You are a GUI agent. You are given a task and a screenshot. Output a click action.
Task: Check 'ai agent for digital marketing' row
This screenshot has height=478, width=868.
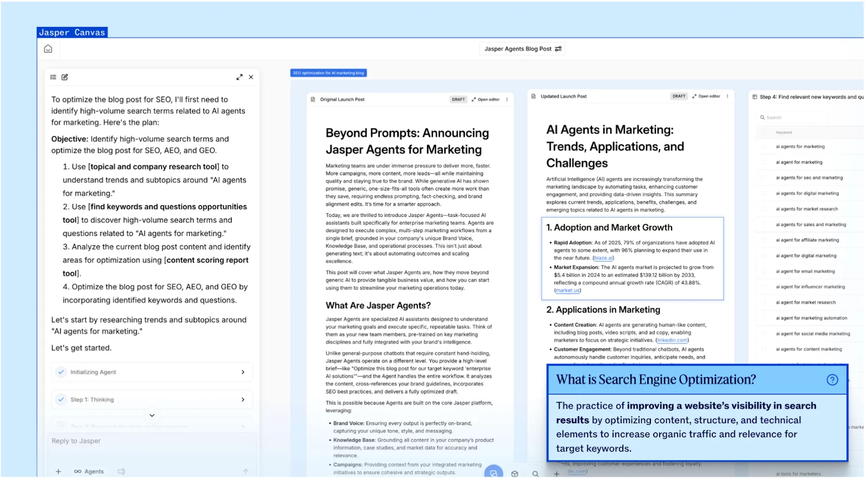tap(764, 256)
